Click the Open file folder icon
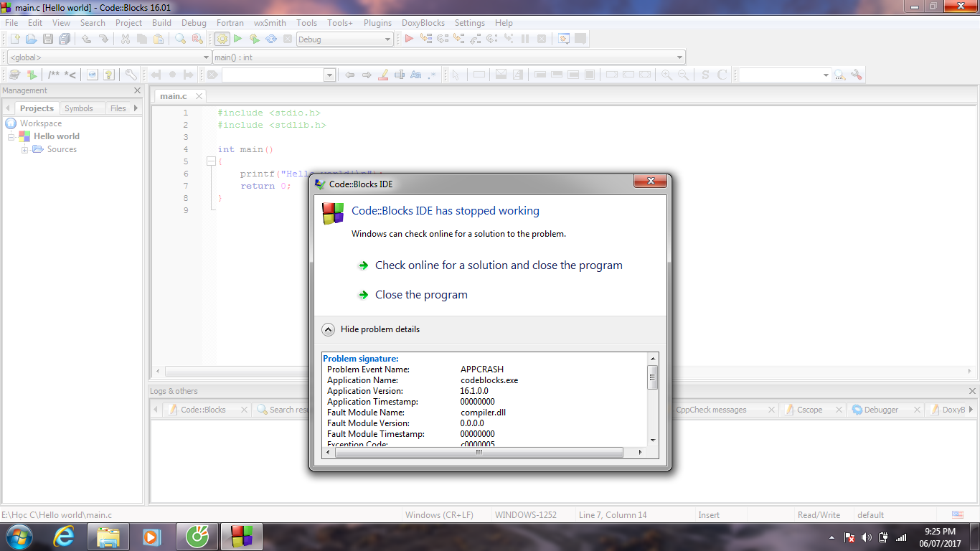The height and width of the screenshot is (551, 980). pyautogui.click(x=31, y=39)
